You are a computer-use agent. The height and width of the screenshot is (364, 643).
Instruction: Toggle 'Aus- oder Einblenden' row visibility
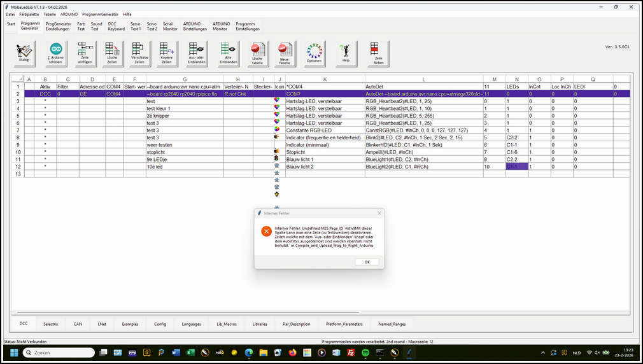tap(197, 53)
